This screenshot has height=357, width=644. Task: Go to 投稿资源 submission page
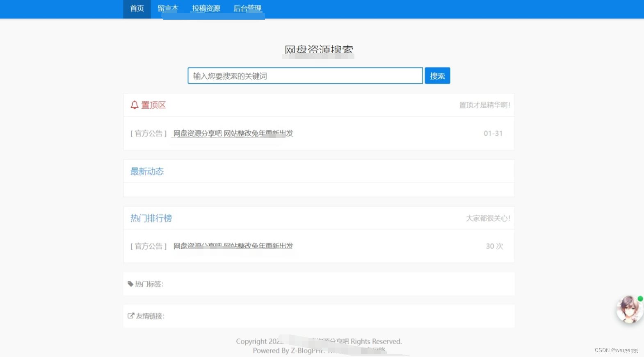[x=206, y=9]
